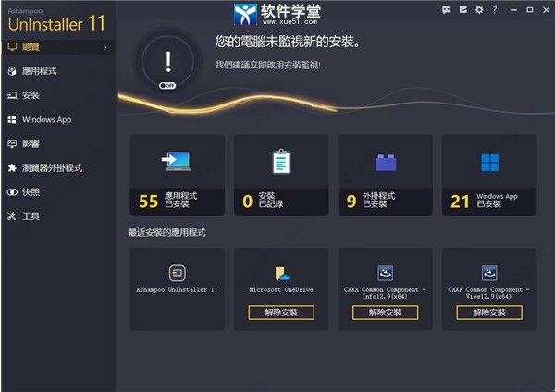Open settings gear in title bar
This screenshot has width=555, height=392.
pos(479,10)
